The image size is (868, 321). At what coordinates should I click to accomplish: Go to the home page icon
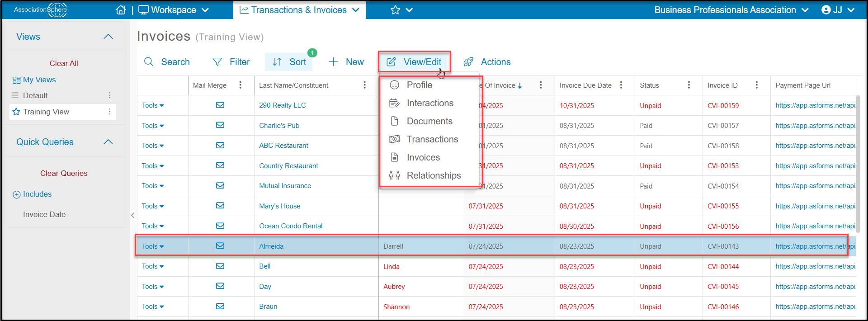(x=121, y=10)
